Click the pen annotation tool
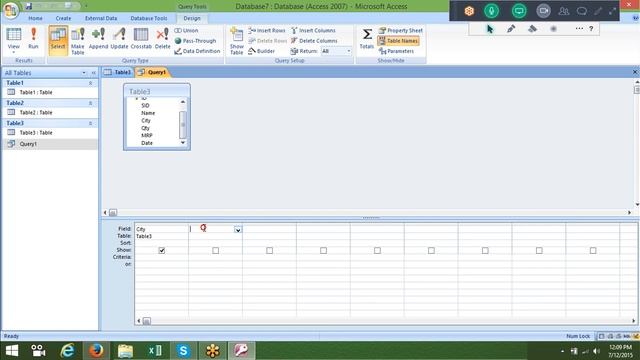The height and width of the screenshot is (360, 640). (511, 29)
